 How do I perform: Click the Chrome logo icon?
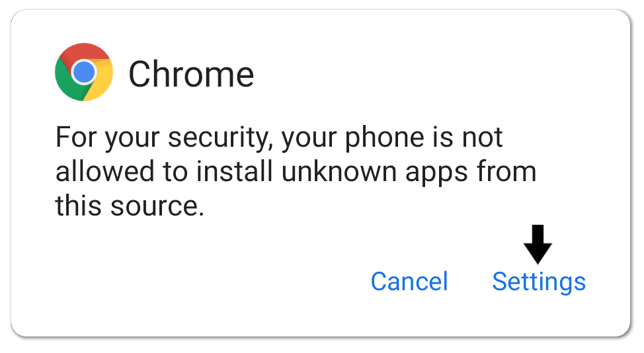(x=84, y=72)
